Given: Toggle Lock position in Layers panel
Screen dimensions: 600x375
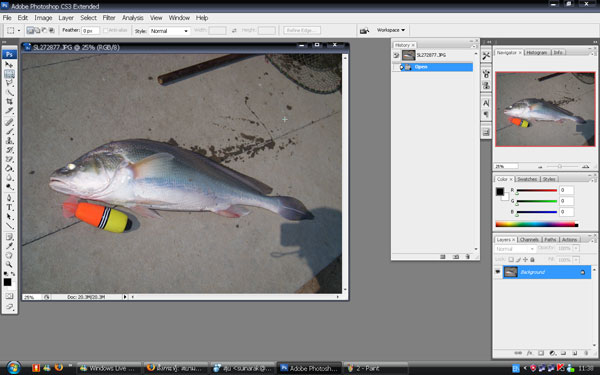Looking at the screenshot, I should 525,259.
